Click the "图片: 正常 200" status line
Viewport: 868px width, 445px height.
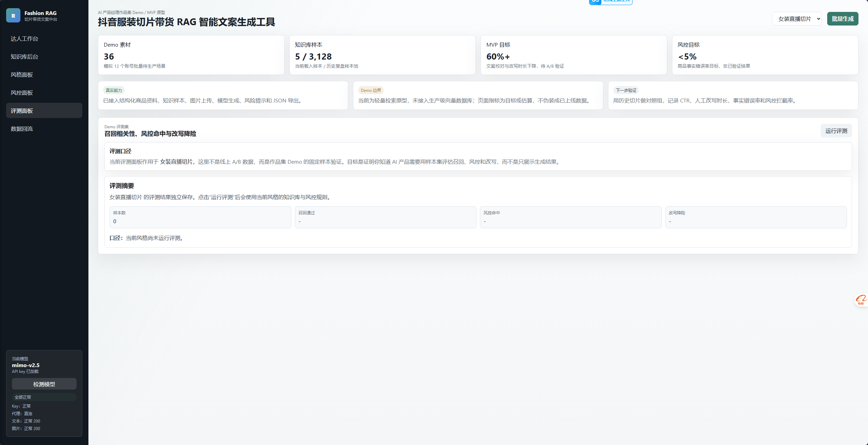click(26, 429)
